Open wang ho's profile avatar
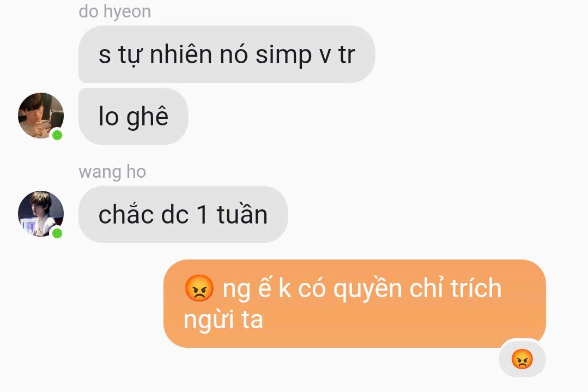This screenshot has height=392, width=588. coord(41,214)
